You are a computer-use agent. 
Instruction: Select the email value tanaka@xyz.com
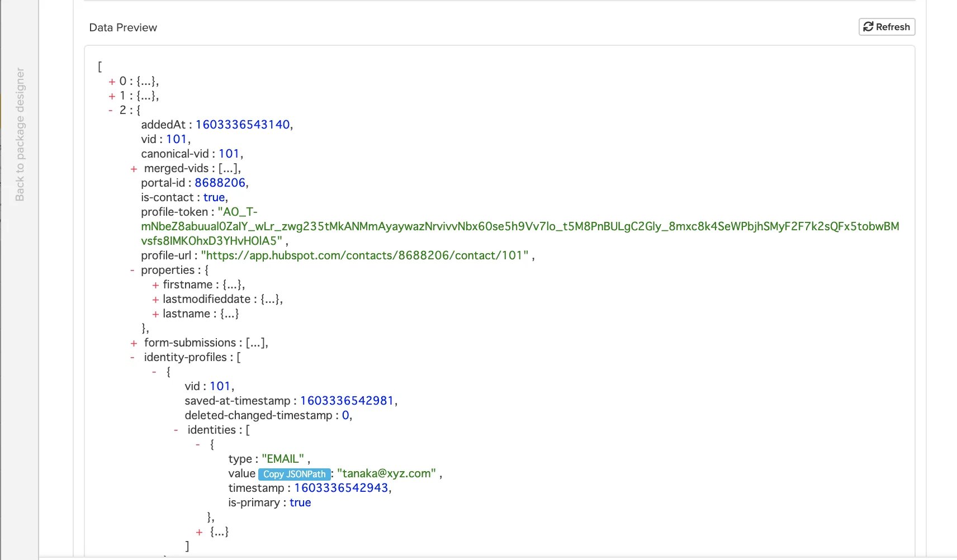pos(386,473)
